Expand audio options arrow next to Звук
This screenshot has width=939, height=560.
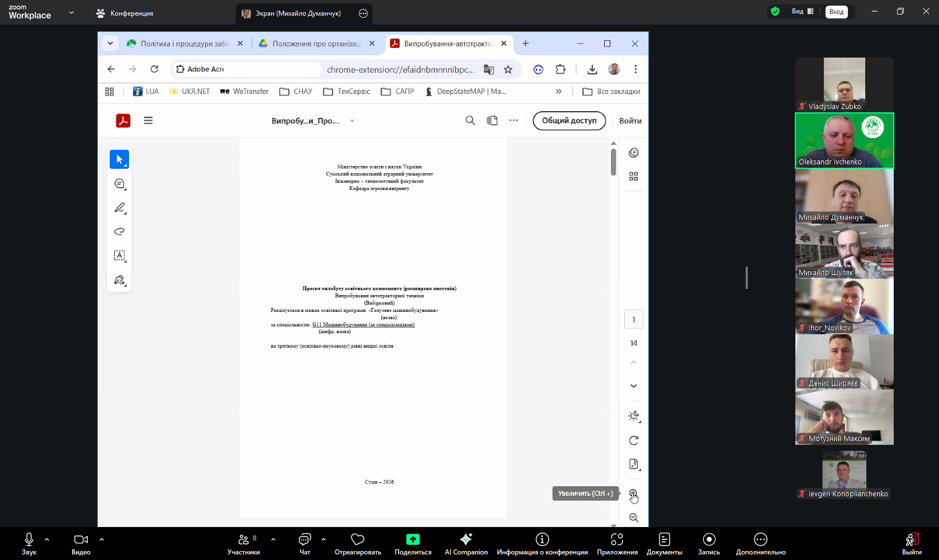tap(47, 539)
